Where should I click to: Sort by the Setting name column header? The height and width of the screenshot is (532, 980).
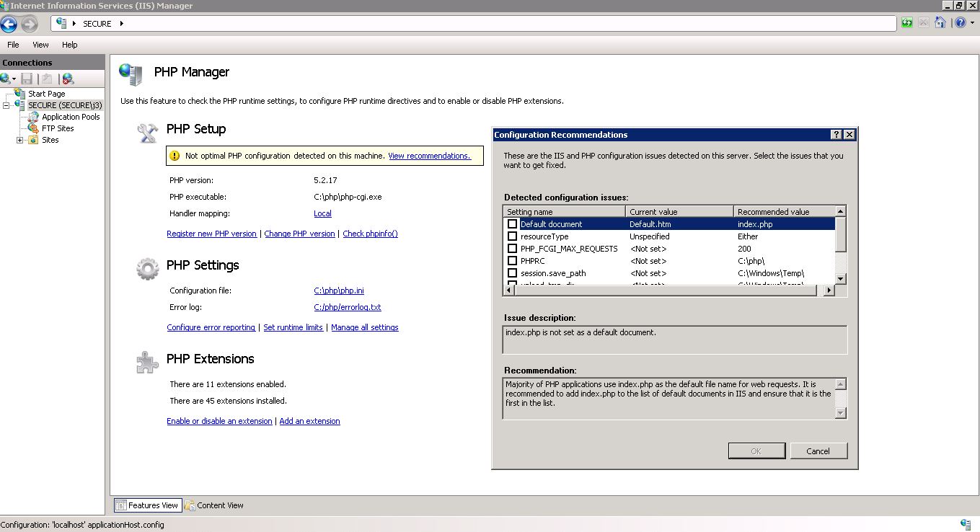click(564, 212)
